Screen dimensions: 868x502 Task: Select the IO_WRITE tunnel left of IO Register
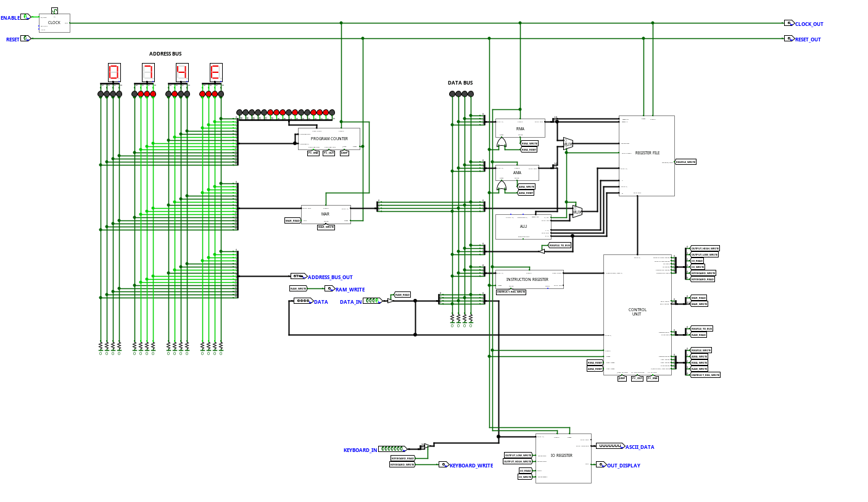point(525,477)
